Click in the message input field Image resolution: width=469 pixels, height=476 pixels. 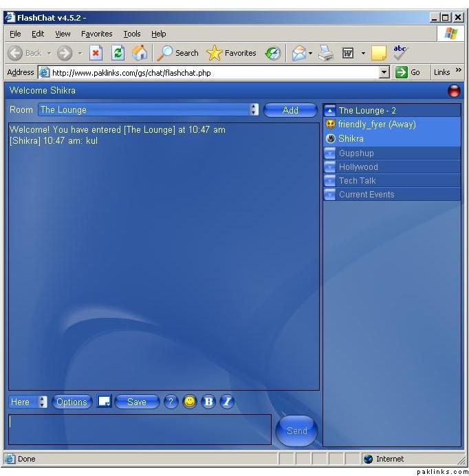[140, 429]
